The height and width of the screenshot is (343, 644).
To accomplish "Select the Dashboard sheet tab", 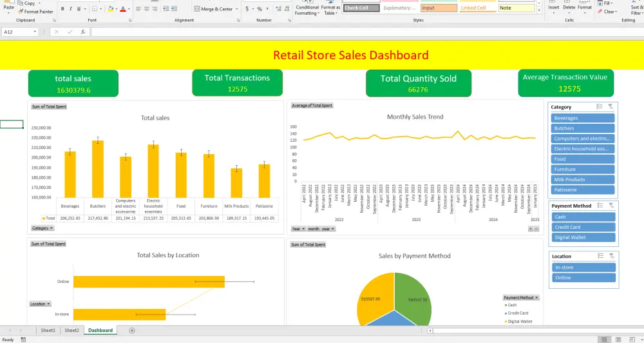I will (100, 330).
